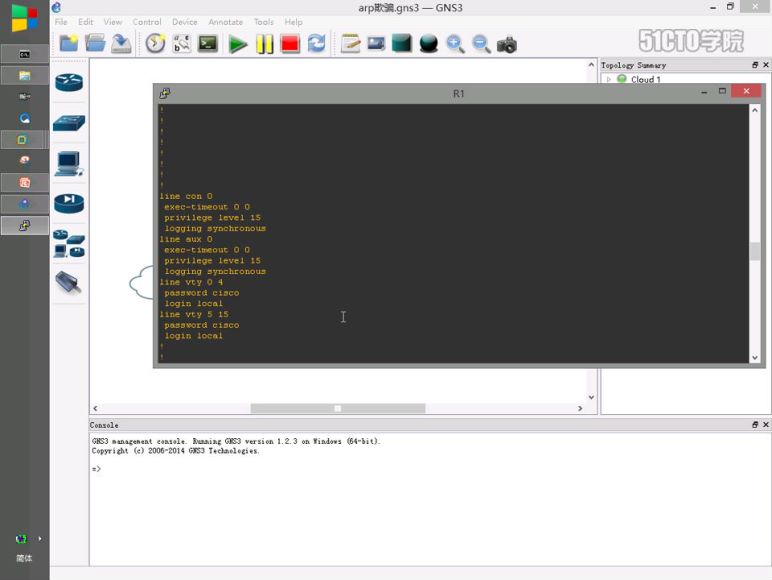Reload all devices icon
The width and height of the screenshot is (772, 580).
pos(316,44)
